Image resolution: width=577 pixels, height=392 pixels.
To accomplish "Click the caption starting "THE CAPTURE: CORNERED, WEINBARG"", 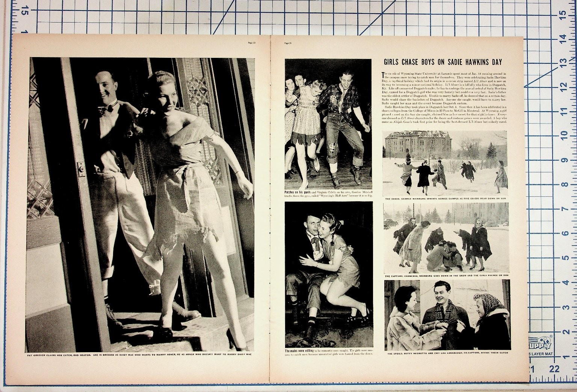I will [446, 276].
